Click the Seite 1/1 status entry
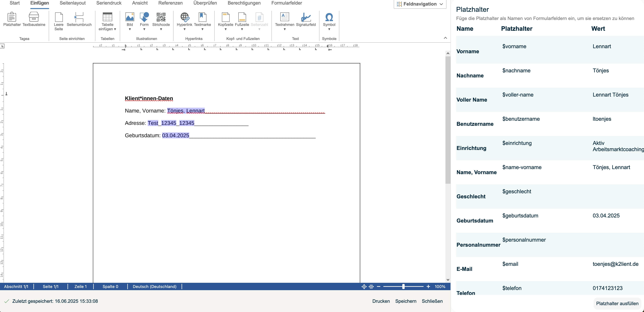Image resolution: width=644 pixels, height=312 pixels. coord(51,286)
